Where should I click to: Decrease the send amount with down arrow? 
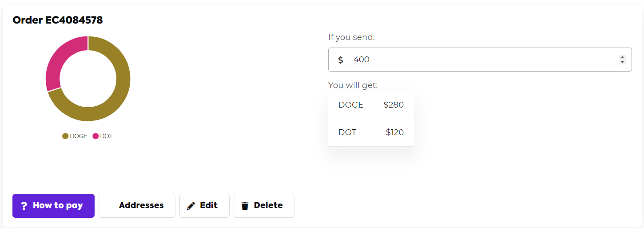622,62
